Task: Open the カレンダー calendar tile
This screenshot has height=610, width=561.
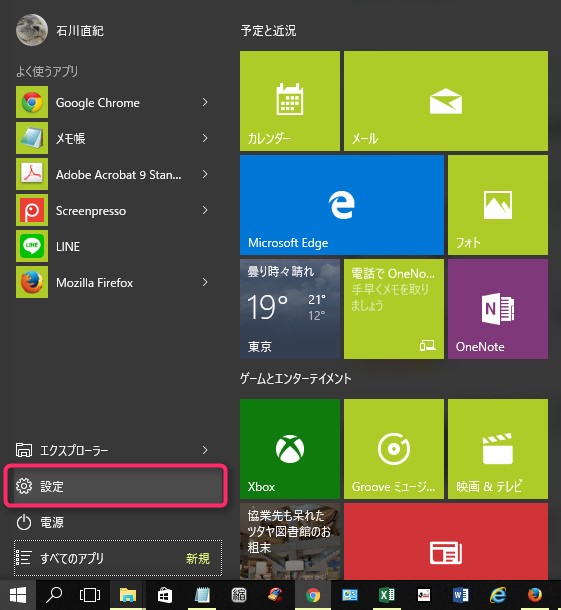Action: (290, 101)
